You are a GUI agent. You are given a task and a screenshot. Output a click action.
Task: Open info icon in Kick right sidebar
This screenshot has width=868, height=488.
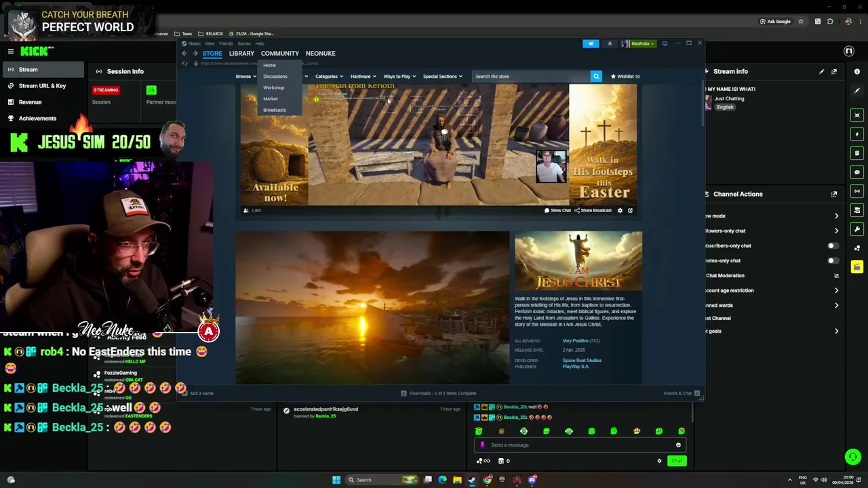[x=857, y=71]
